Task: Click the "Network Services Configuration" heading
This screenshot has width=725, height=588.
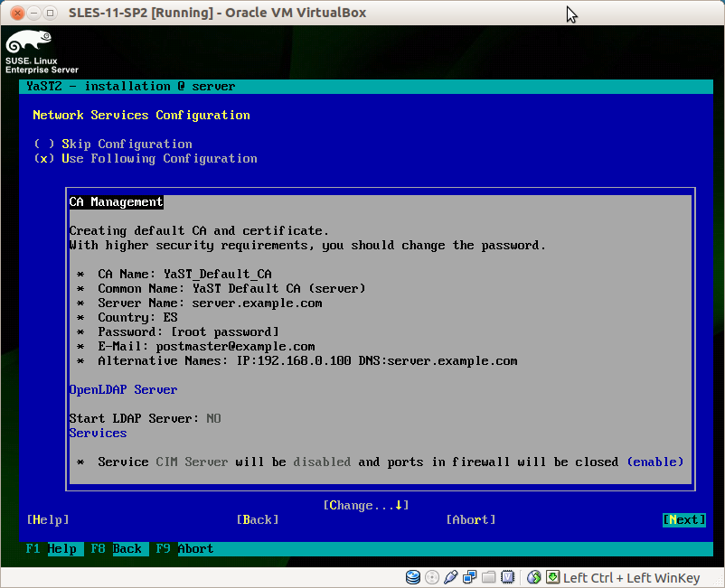Action: [x=142, y=115]
